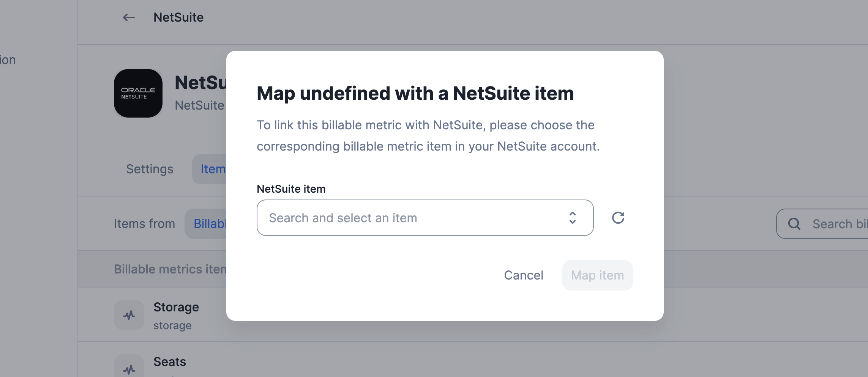Focus the Search and select an item field

(425, 218)
